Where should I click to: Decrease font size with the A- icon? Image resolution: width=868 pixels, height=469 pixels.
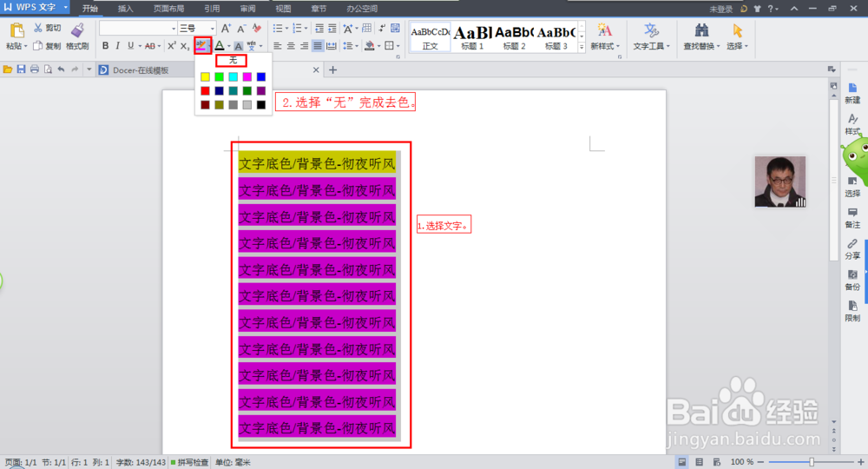241,29
